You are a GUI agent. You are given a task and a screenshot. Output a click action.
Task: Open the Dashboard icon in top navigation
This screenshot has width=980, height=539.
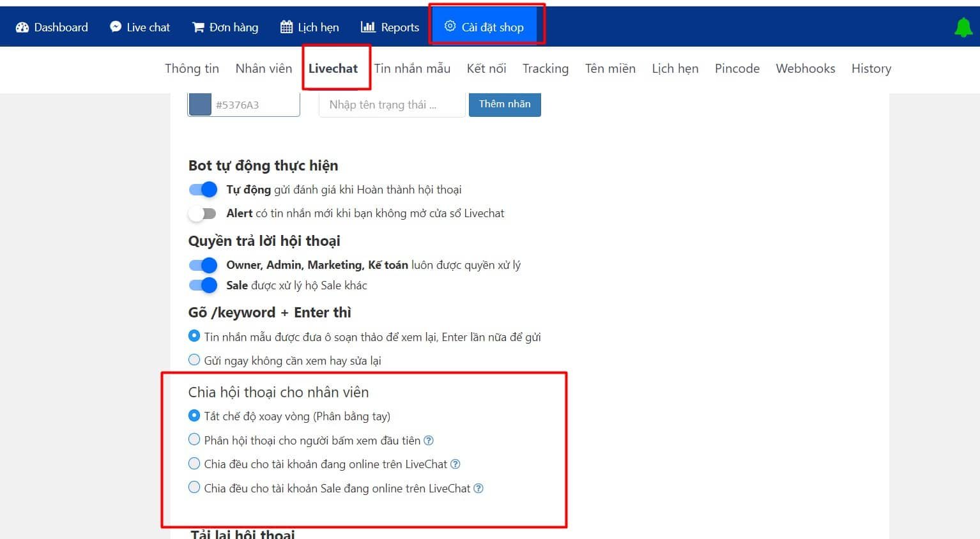click(23, 26)
